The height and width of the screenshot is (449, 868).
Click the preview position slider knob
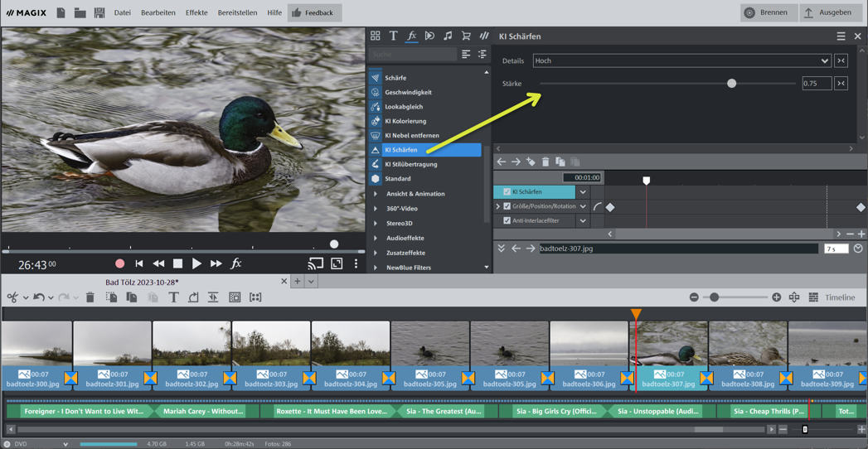(x=334, y=244)
